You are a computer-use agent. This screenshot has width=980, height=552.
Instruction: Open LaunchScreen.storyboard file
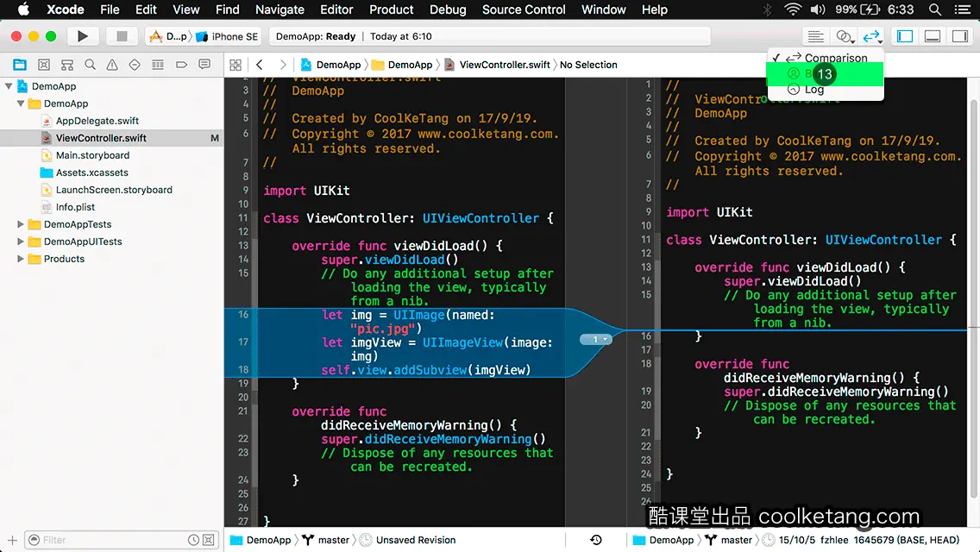pyautogui.click(x=114, y=190)
